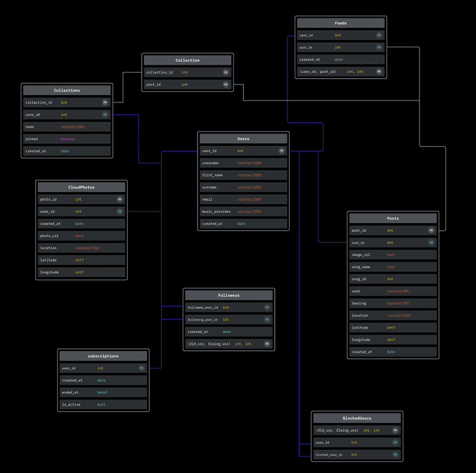This screenshot has width=476, height=473.
Task: Click the created_at field in Followers table
Action: tap(229, 332)
